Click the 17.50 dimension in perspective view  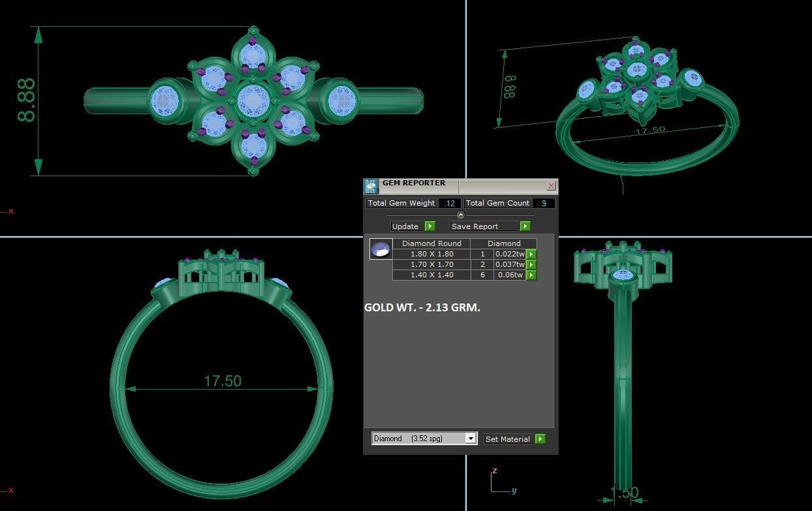tap(650, 131)
